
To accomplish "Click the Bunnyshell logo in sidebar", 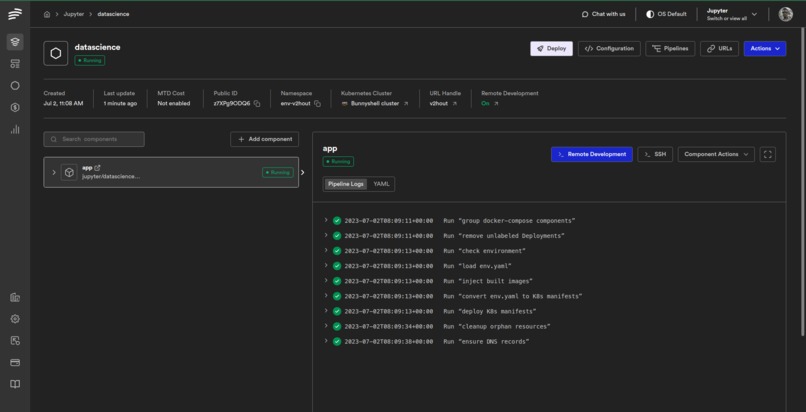I will point(15,14).
